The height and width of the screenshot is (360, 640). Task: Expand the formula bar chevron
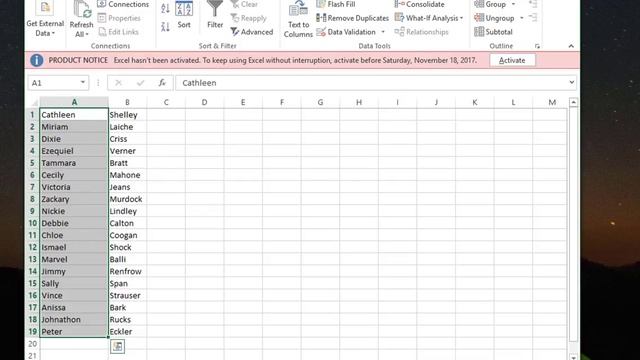click(571, 82)
